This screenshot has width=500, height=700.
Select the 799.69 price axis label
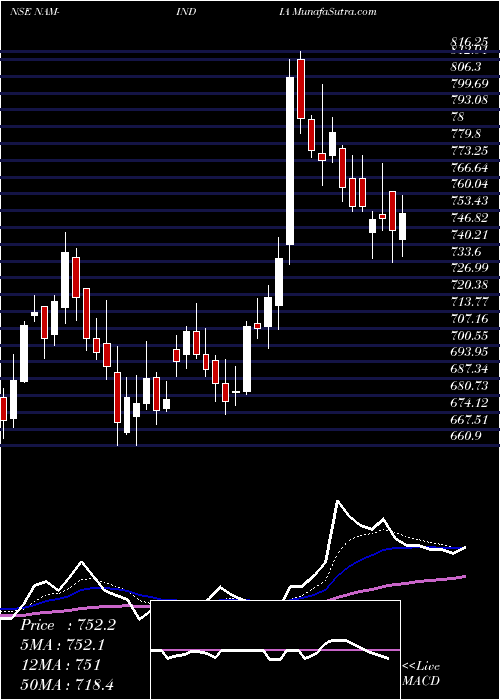[470, 83]
